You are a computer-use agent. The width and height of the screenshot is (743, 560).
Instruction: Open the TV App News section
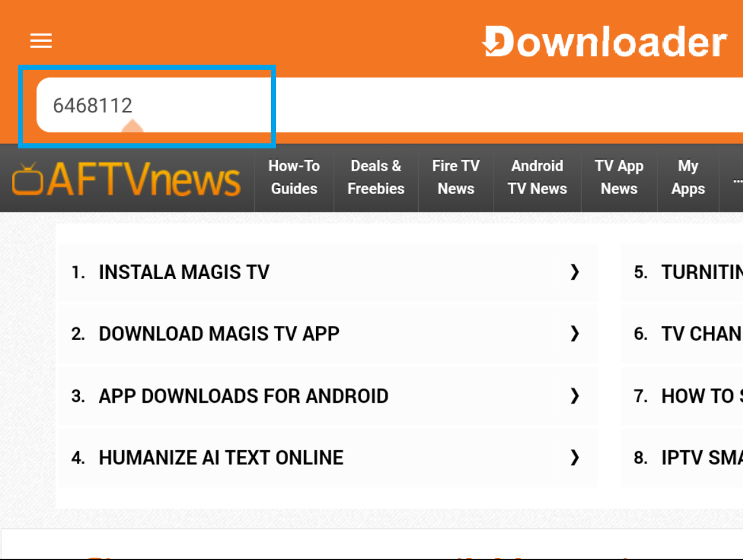click(619, 178)
